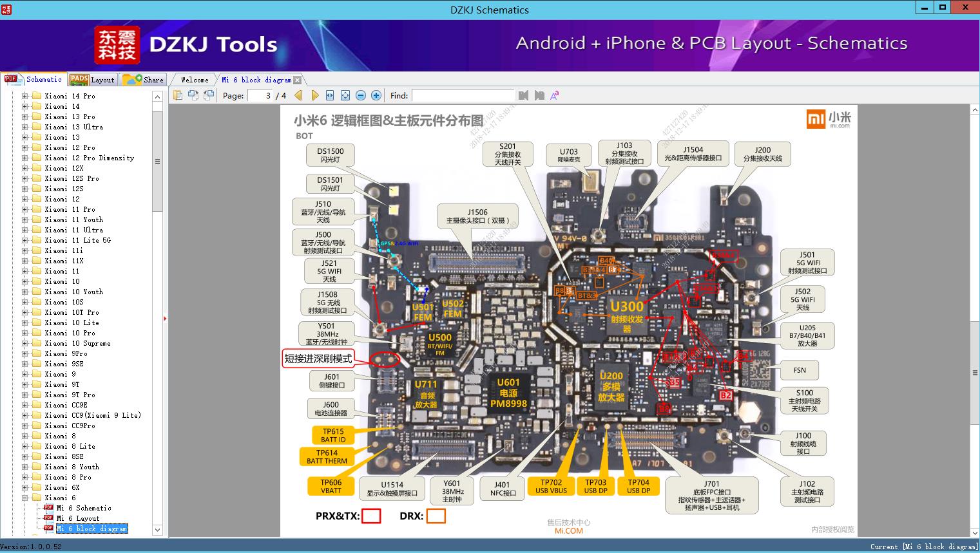Viewport: 980px width, 553px height.
Task: Go to the next page arrow
Action: [x=314, y=95]
